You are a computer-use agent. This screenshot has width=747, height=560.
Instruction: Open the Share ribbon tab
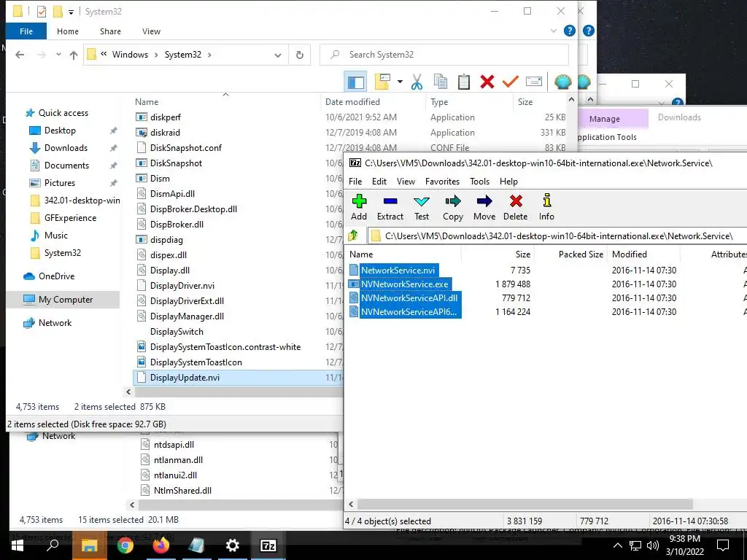[110, 31]
